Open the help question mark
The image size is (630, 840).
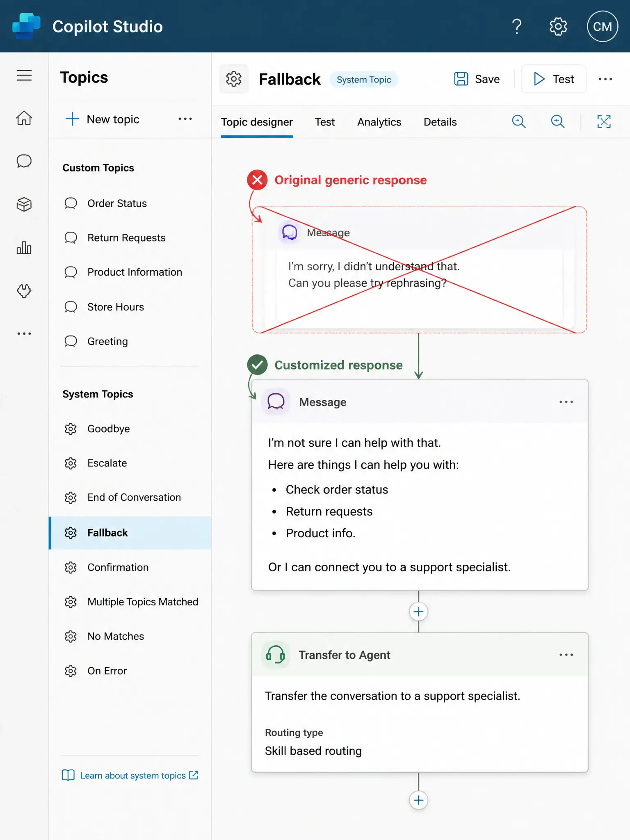click(517, 27)
